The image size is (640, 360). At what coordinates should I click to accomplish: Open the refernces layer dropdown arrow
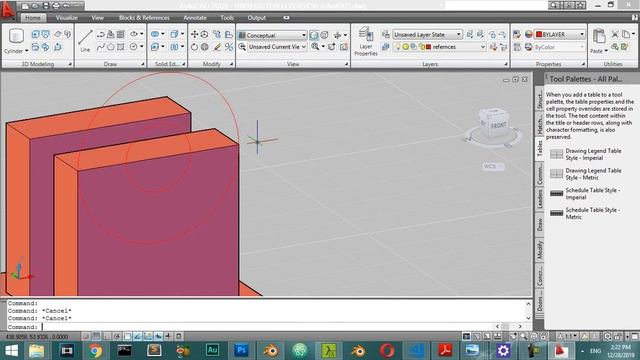point(482,47)
